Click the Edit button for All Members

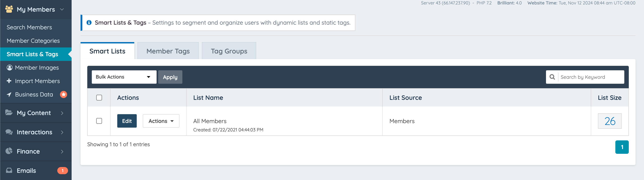point(127,121)
